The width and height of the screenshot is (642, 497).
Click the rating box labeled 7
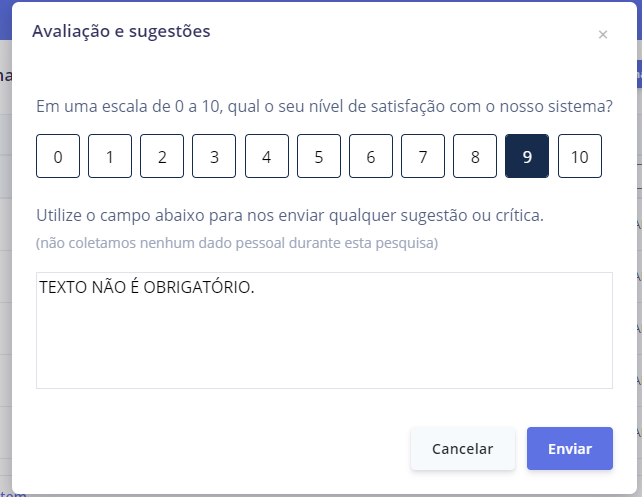coord(423,156)
